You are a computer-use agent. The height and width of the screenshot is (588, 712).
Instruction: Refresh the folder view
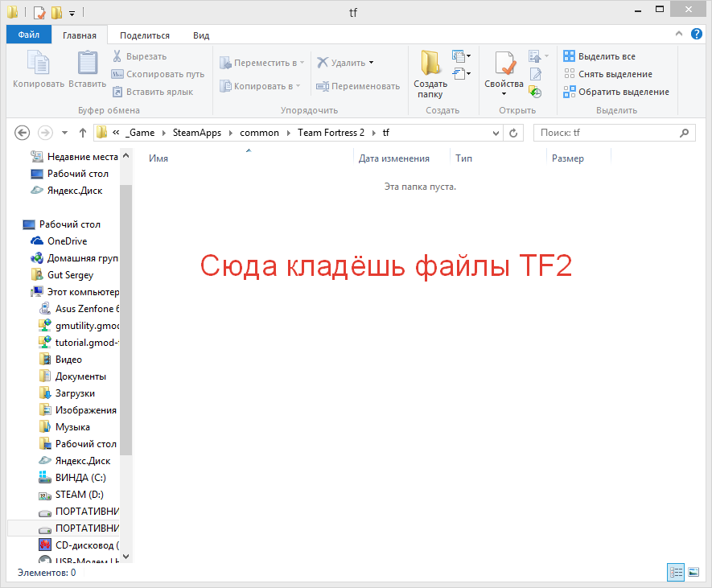pos(513,133)
